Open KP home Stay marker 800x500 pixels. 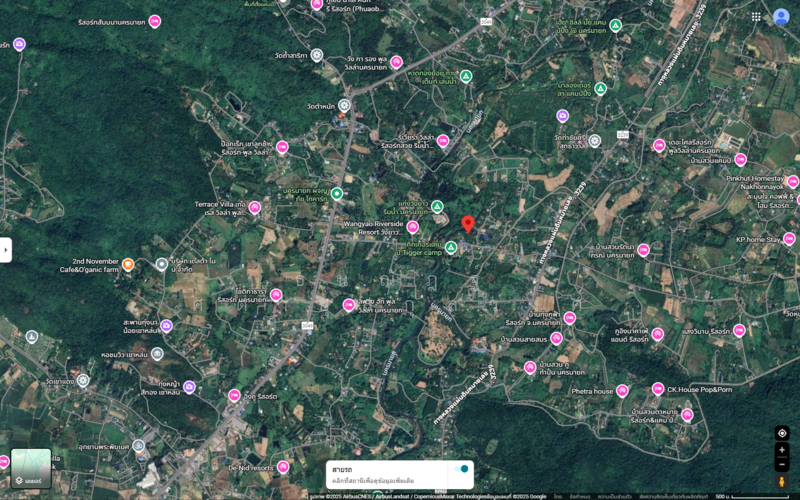[x=789, y=239]
